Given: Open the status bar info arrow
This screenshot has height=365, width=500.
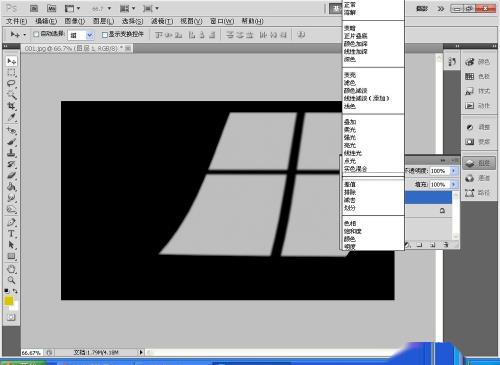Looking at the screenshot, I should coord(141,352).
